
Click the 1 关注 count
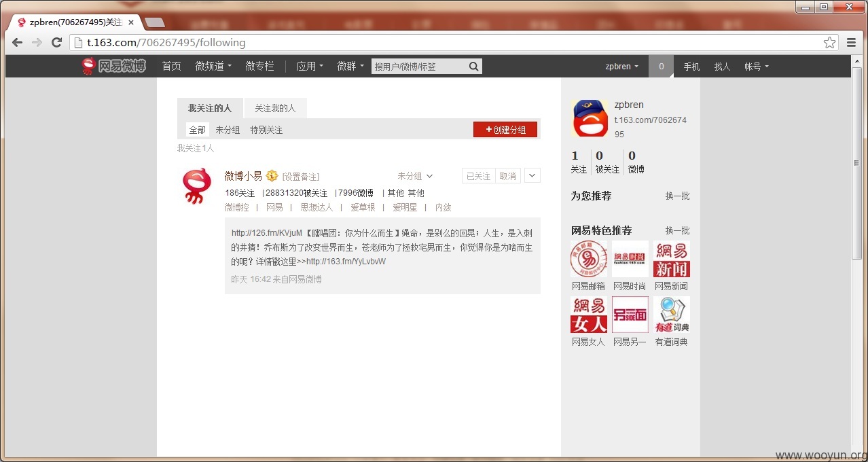(579, 162)
